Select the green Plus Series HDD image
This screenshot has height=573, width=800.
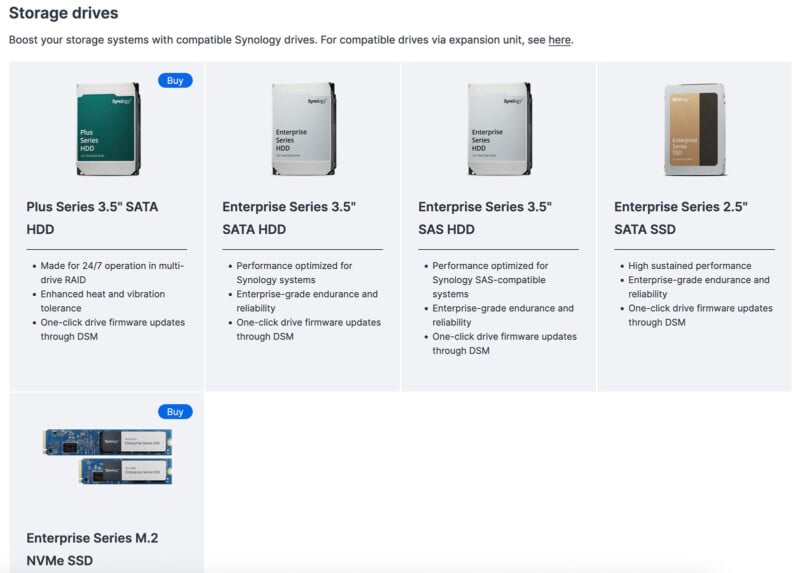click(x=108, y=129)
